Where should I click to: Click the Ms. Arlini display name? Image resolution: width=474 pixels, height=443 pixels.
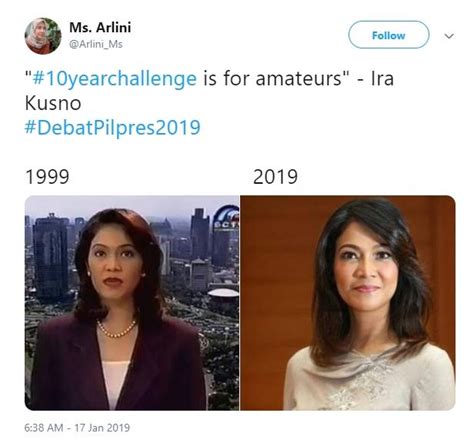[x=100, y=27]
